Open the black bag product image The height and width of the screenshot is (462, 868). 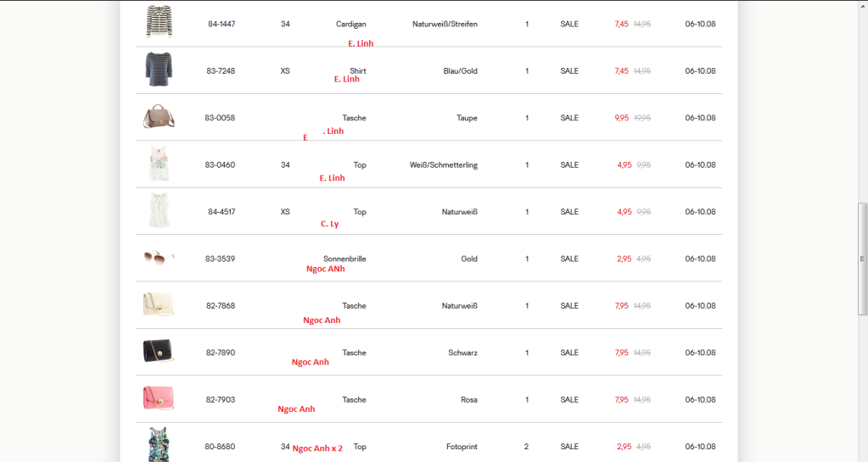(159, 351)
